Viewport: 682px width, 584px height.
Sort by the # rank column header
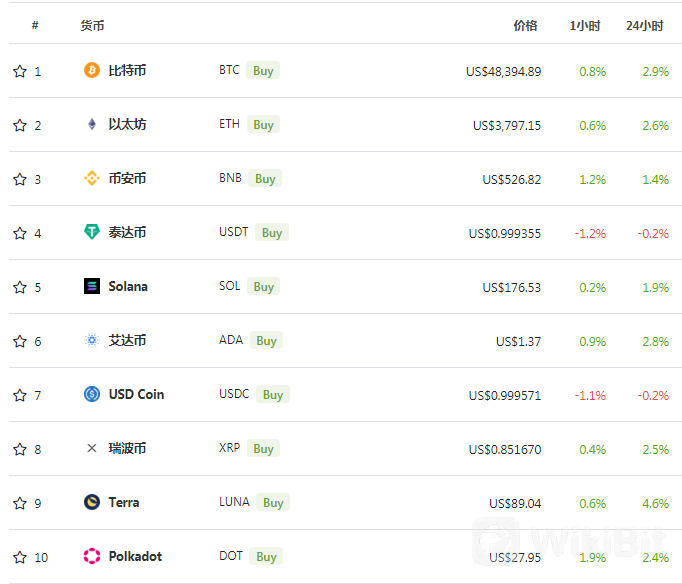point(35,25)
